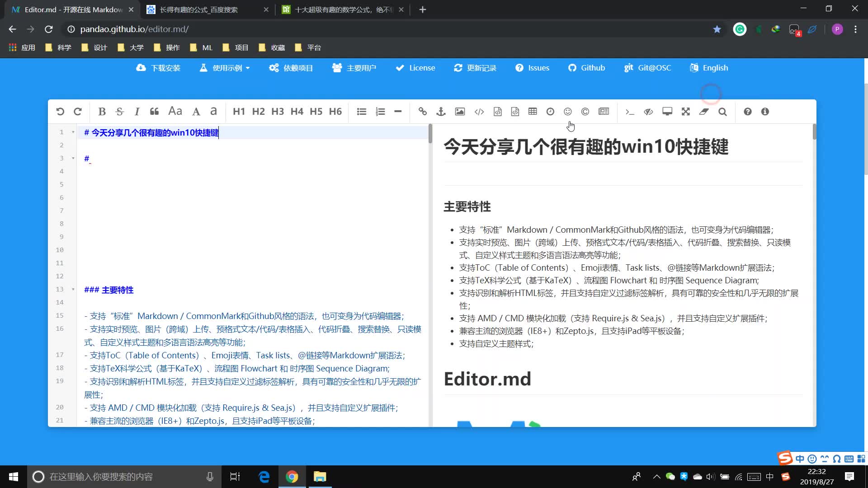Insert an H3 heading
Image resolution: width=868 pixels, height=488 pixels.
click(x=278, y=112)
